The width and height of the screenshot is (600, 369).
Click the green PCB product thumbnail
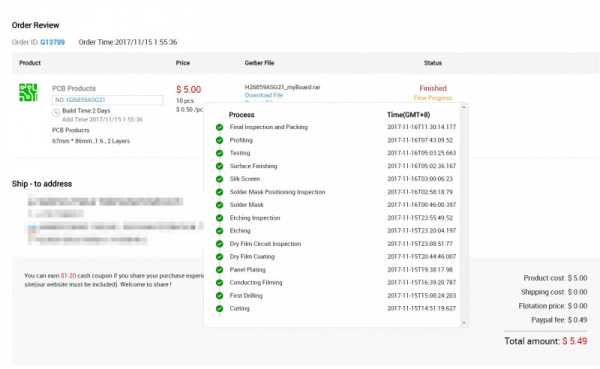point(28,92)
